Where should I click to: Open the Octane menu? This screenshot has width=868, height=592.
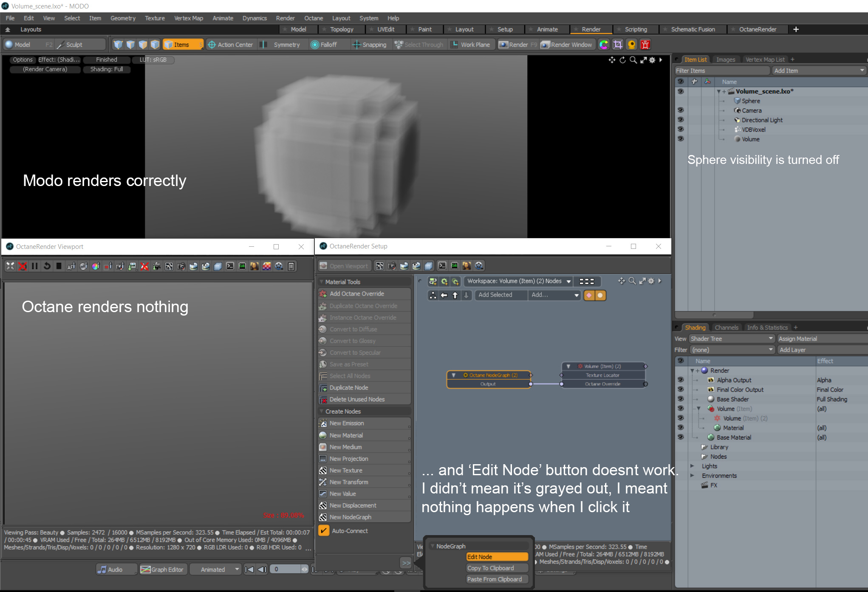pyautogui.click(x=313, y=18)
